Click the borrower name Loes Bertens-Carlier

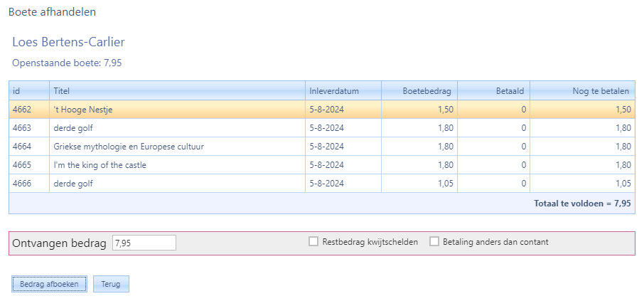68,42
